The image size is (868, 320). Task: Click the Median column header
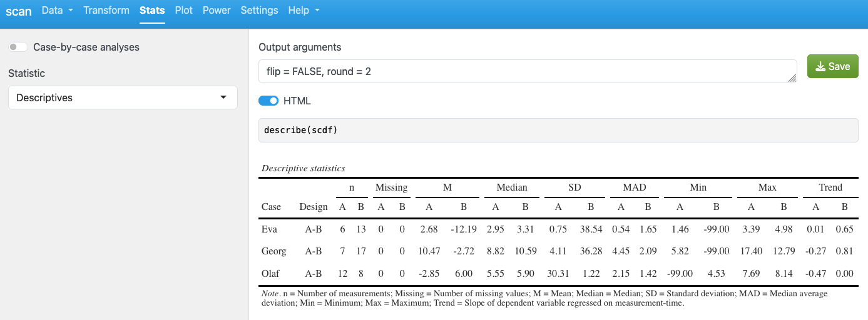click(512, 187)
